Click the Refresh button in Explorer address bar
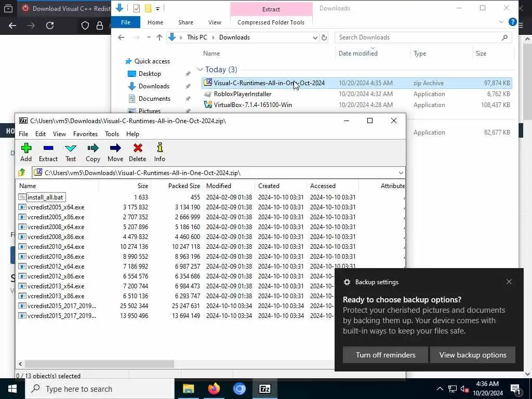The height and width of the screenshot is (399, 532). (324, 37)
